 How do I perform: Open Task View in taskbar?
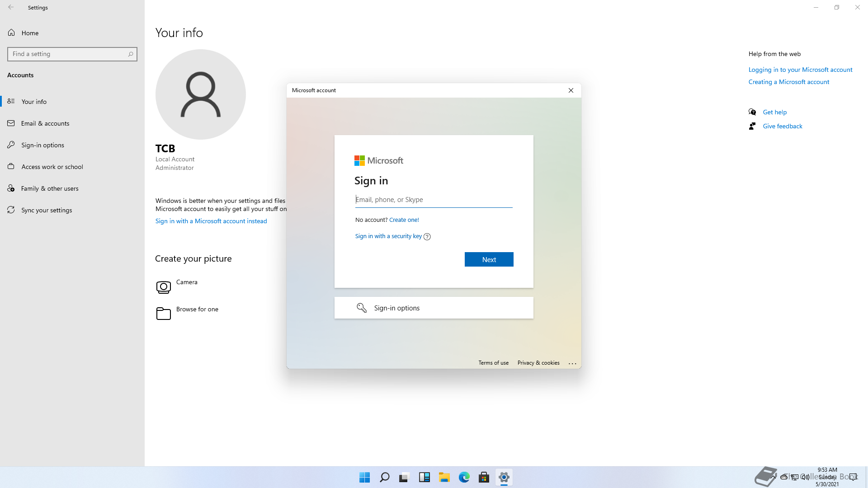(x=404, y=477)
